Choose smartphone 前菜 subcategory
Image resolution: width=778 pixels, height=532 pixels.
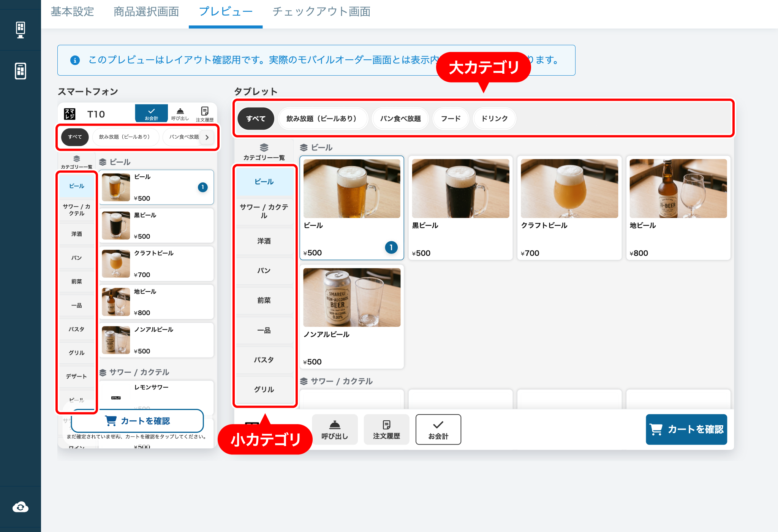[77, 281]
